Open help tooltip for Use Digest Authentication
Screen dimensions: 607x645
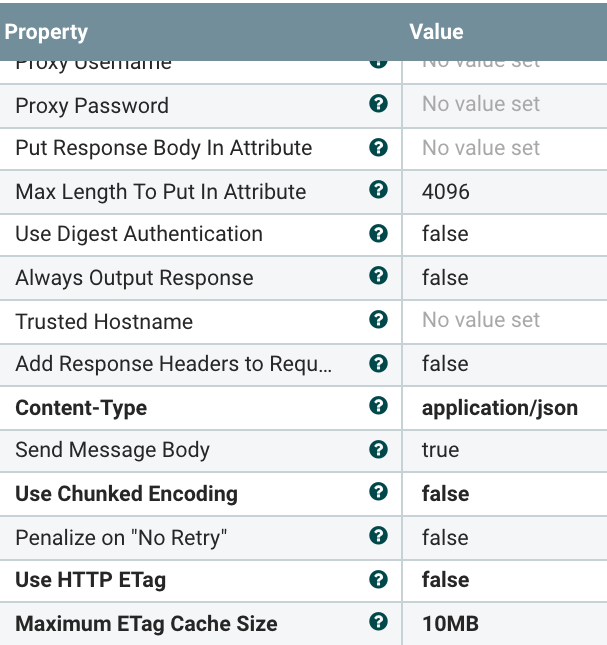[378, 233]
